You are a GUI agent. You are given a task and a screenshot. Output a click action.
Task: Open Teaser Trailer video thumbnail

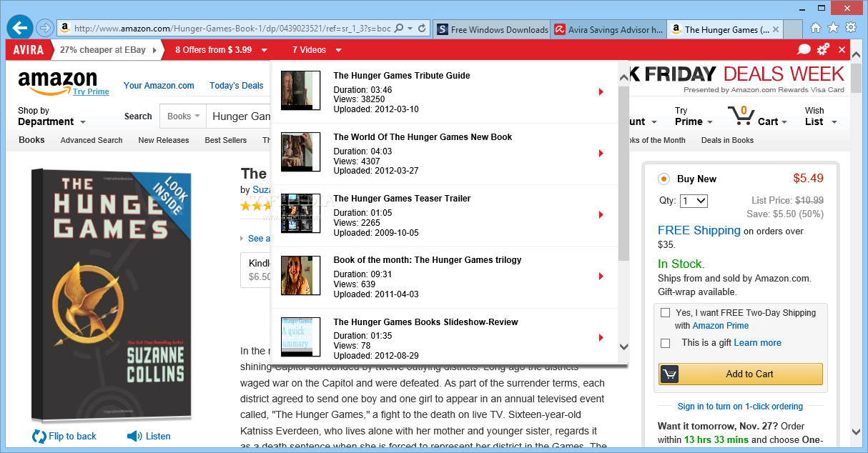300,214
